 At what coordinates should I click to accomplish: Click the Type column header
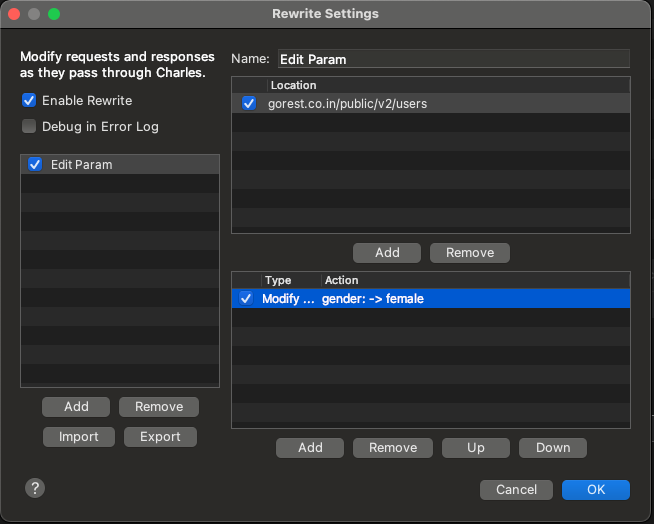(x=291, y=280)
